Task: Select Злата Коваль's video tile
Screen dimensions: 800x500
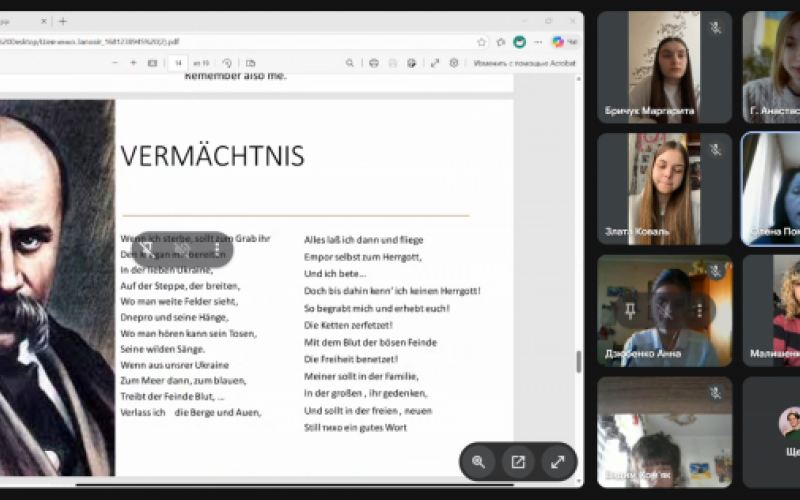Action: (x=664, y=189)
